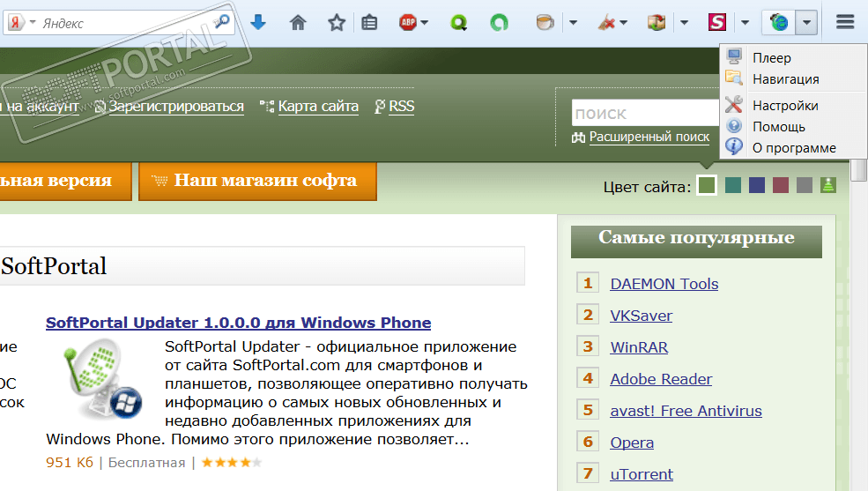The width and height of the screenshot is (868, 491).
Task: Select the red site color swatch
Action: tap(781, 185)
